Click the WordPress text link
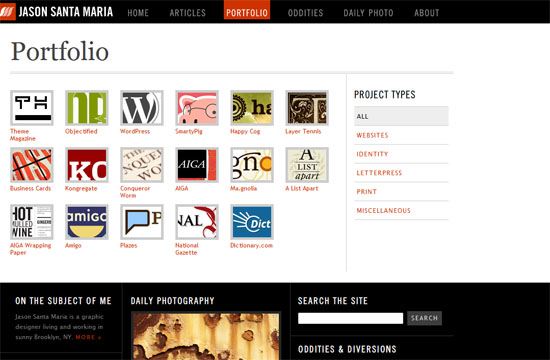The width and height of the screenshot is (550, 360). 135,131
